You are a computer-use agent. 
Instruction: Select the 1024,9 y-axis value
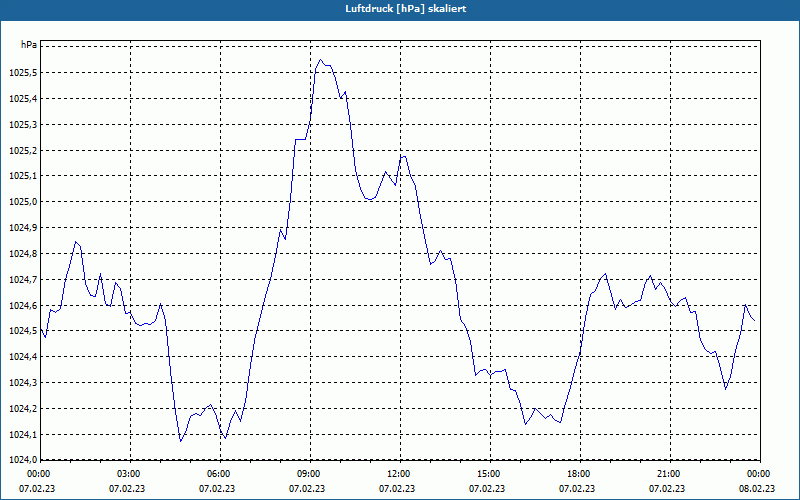[x=23, y=228]
